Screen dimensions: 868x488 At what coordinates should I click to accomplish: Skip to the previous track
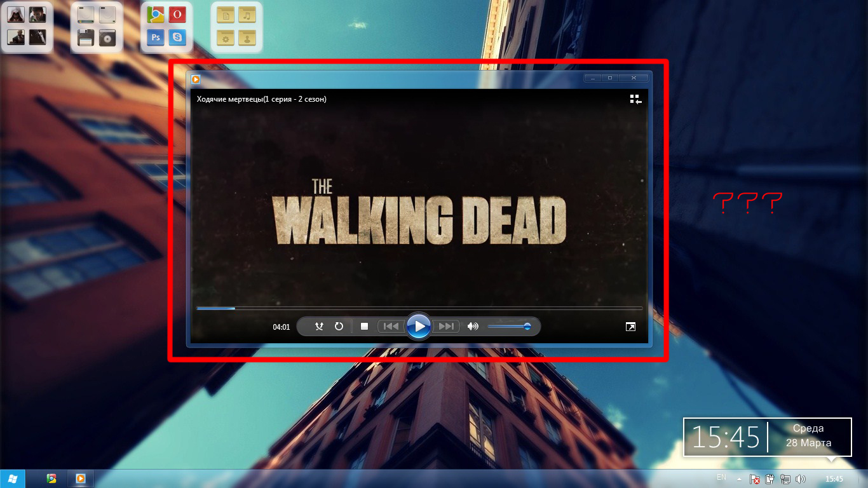click(x=391, y=327)
